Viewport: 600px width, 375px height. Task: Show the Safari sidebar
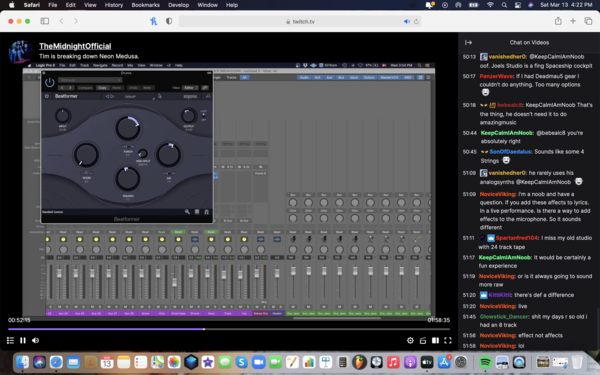click(x=45, y=21)
